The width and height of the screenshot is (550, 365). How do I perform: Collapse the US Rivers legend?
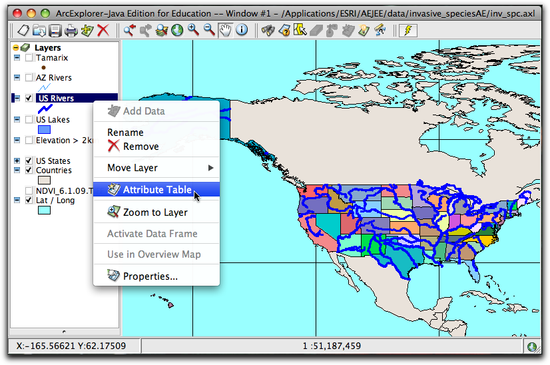point(17,98)
